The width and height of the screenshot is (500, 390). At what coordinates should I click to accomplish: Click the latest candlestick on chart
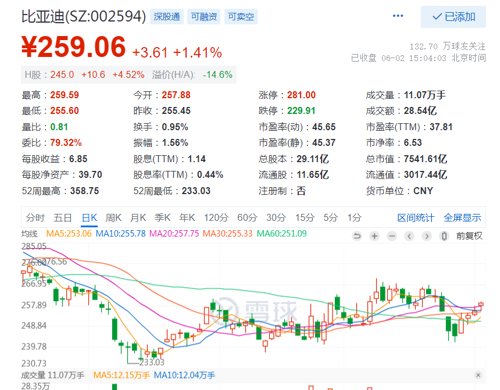[x=481, y=304]
